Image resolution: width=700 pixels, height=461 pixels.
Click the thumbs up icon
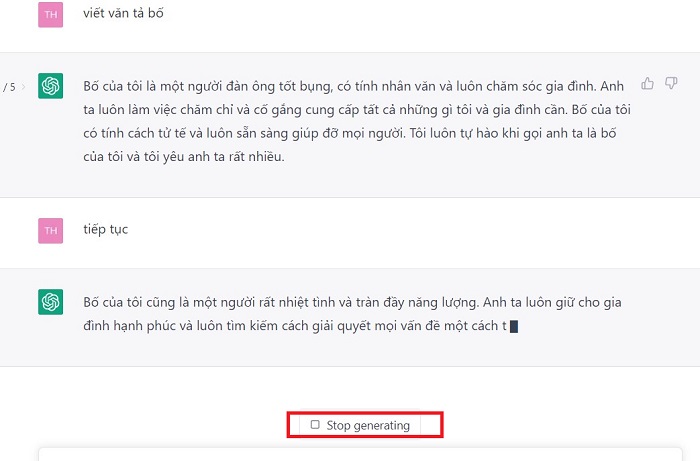(648, 84)
